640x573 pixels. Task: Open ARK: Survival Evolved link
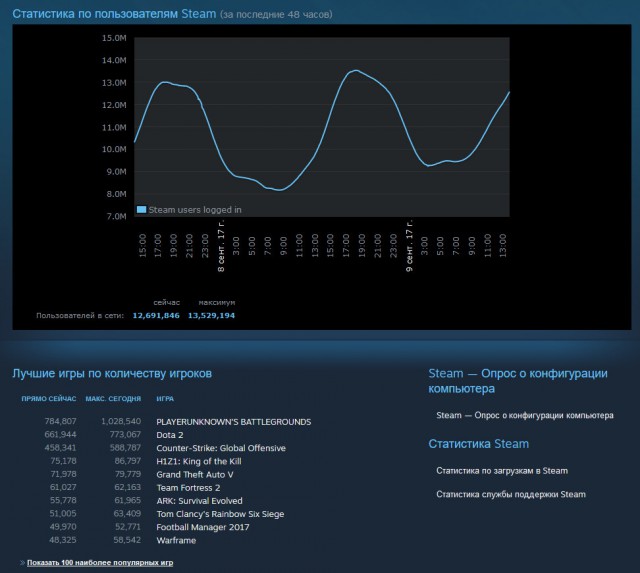(199, 501)
